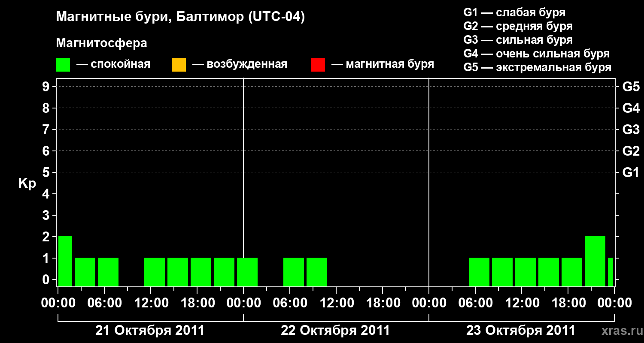644x343 pixels.
Task: Click the 06:00 bar on 22 Октября
Action: click(x=294, y=272)
